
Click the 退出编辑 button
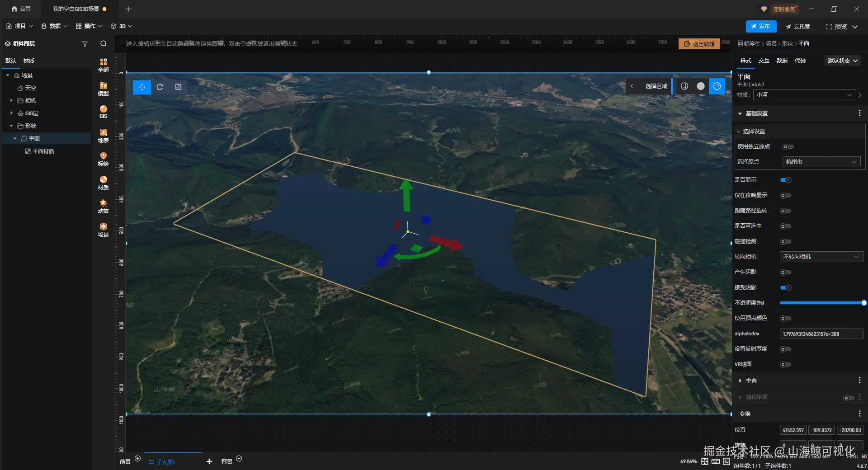[699, 44]
